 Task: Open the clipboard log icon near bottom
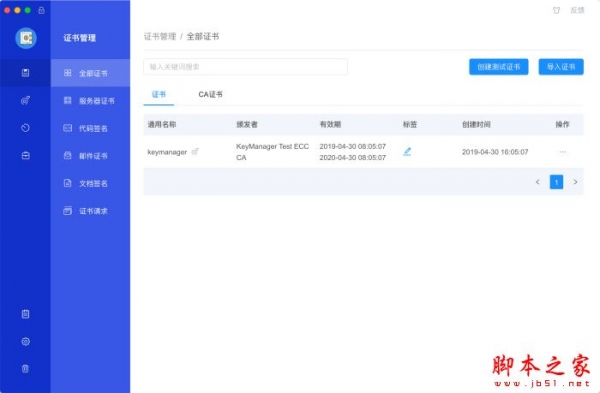click(x=25, y=314)
